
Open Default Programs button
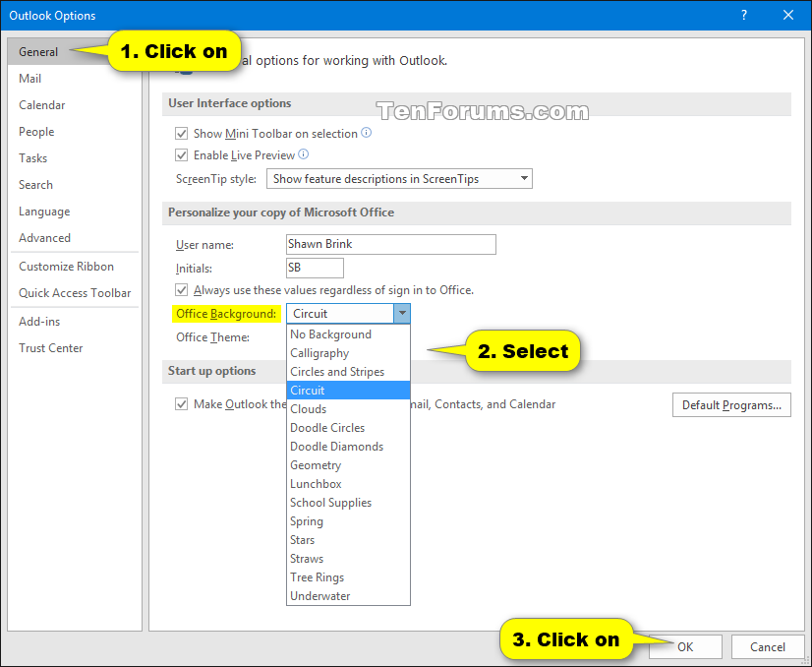[731, 404]
